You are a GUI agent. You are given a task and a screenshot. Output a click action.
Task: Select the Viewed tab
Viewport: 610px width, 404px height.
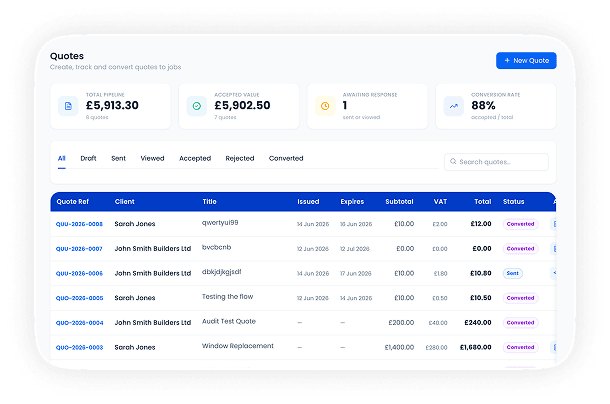point(152,158)
